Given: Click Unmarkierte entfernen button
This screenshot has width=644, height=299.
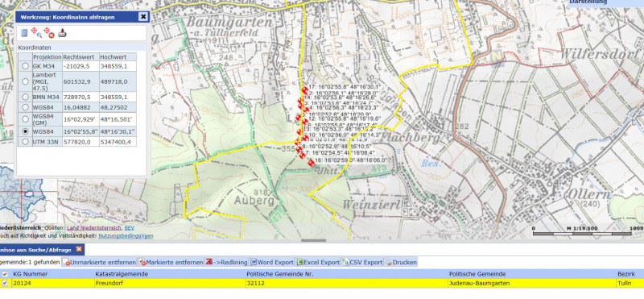Looking at the screenshot, I should (99, 262).
